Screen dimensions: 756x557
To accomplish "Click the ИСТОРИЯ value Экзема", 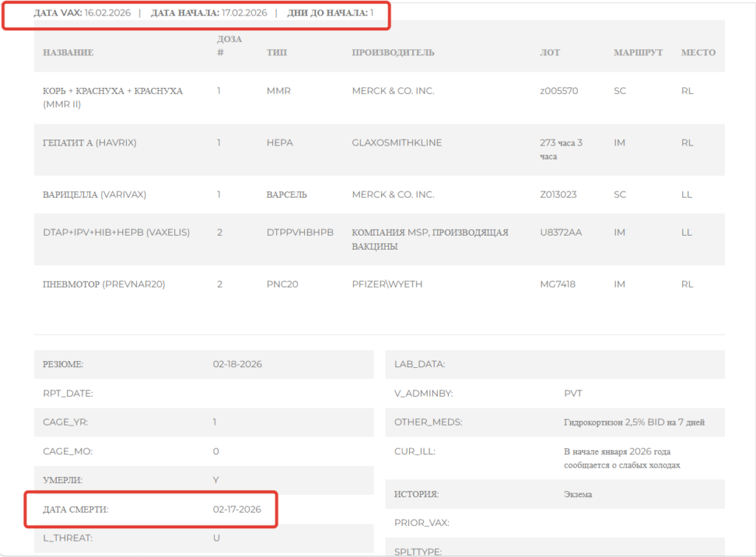I will tap(577, 494).
